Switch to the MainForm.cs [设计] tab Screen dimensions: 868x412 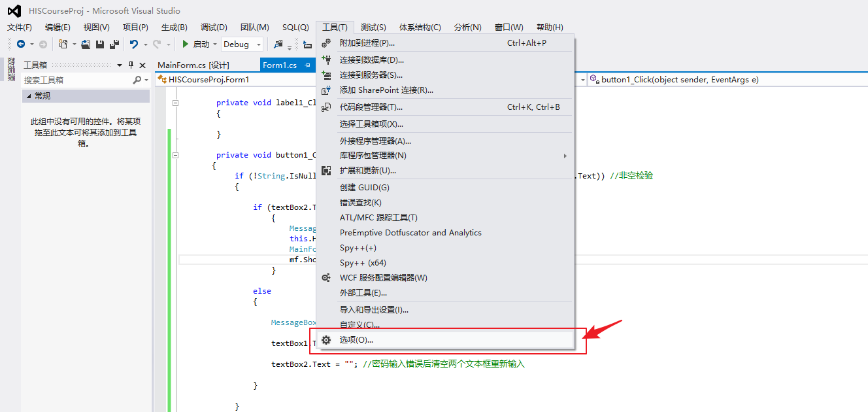click(193, 65)
